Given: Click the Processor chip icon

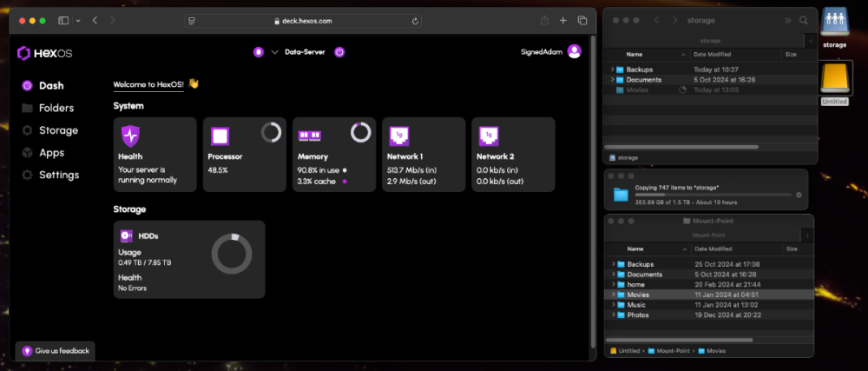Looking at the screenshot, I should [220, 136].
